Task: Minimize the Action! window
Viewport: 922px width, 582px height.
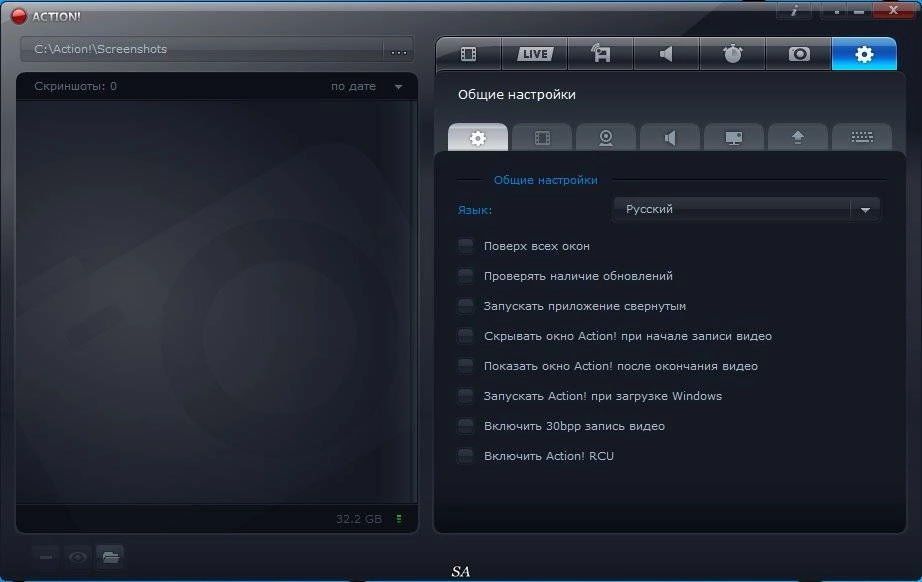Action: pyautogui.click(x=859, y=11)
